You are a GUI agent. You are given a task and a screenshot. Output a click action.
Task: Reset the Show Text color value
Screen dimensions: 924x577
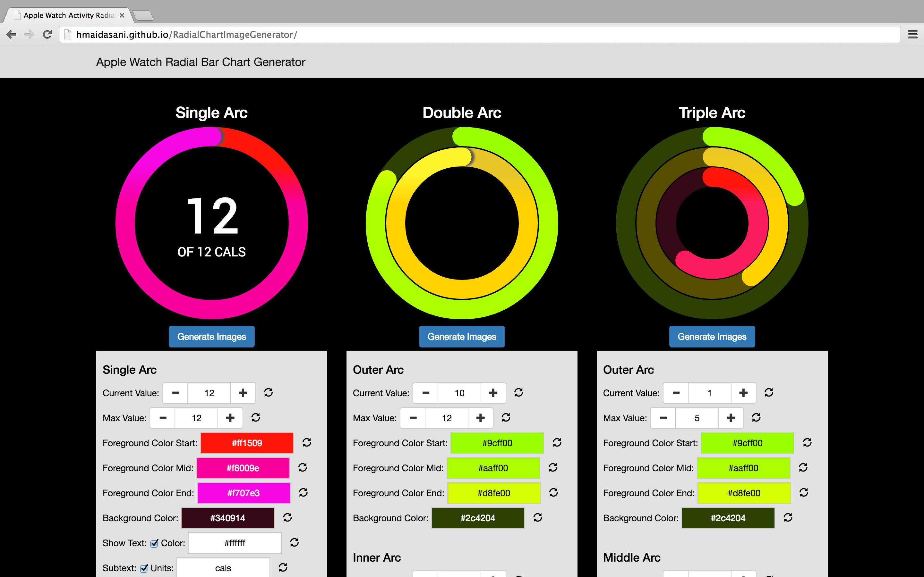[x=294, y=542]
